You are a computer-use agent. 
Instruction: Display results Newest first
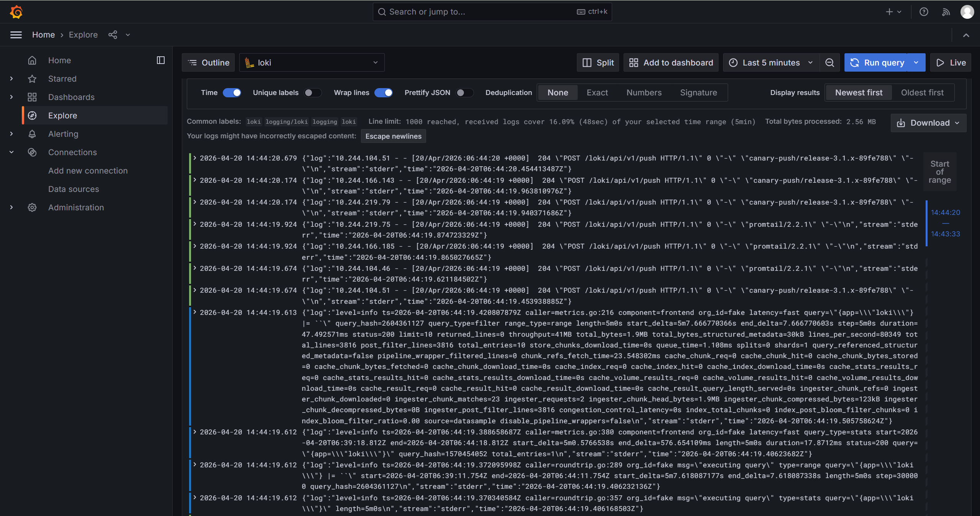point(859,93)
